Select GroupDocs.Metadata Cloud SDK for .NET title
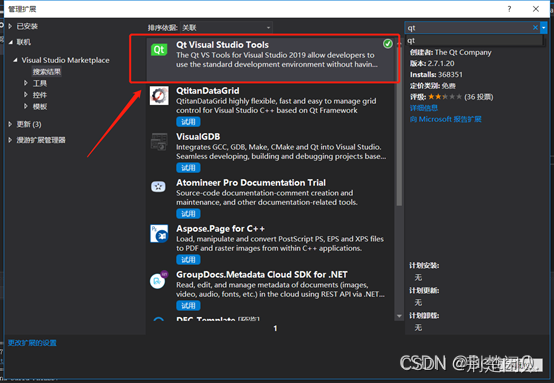 pyautogui.click(x=262, y=275)
